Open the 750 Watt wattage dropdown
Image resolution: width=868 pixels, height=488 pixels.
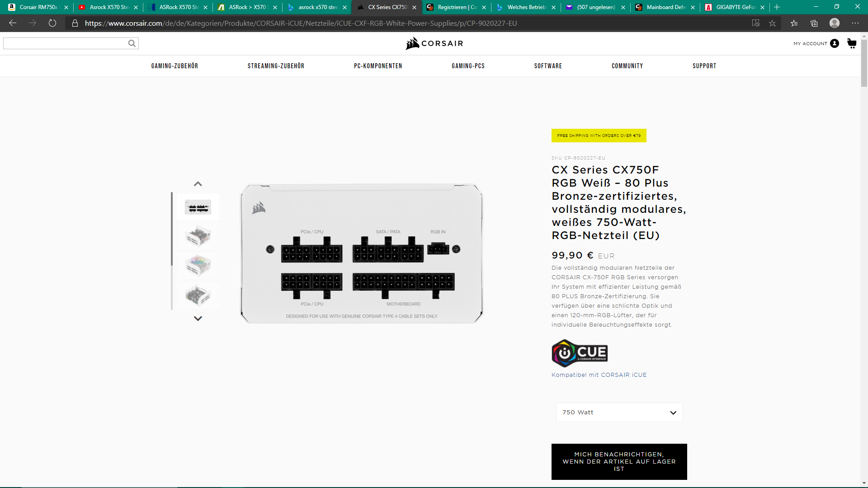[619, 413]
